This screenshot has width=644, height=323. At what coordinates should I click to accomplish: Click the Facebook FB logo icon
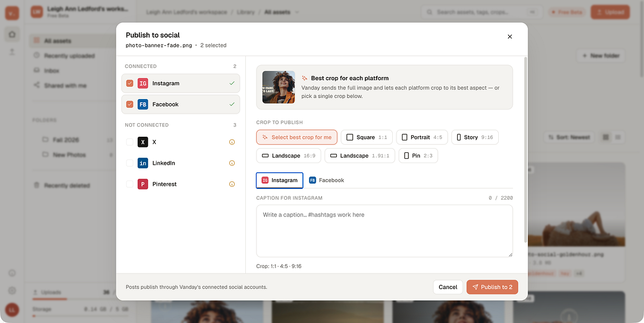(143, 104)
